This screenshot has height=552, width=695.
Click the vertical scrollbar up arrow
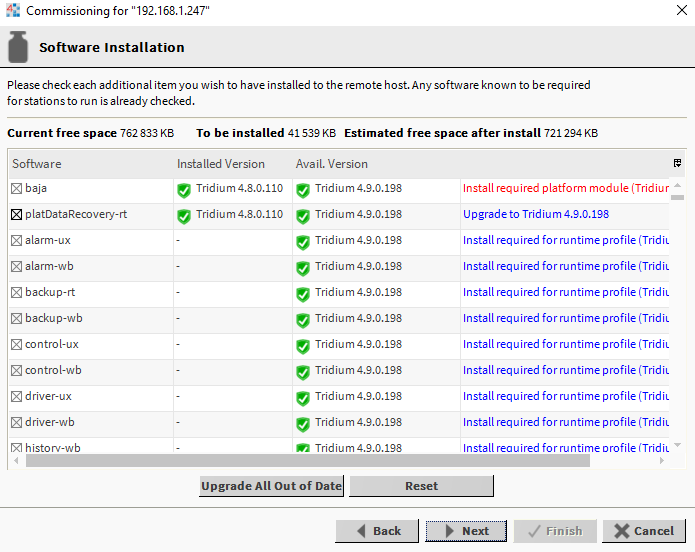tap(677, 184)
